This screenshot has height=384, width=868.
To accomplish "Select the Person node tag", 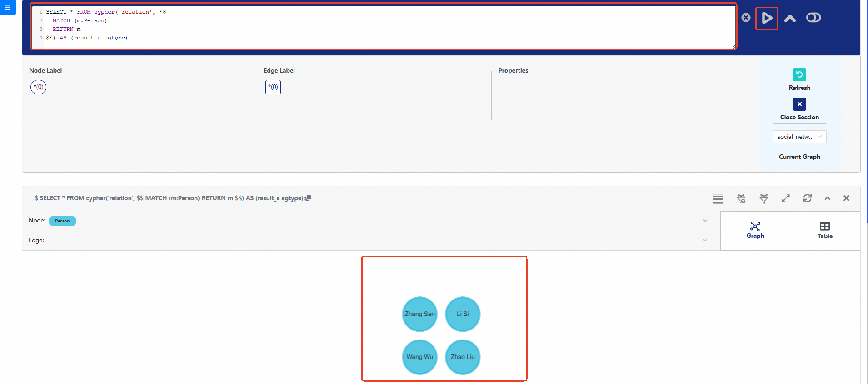I will [x=62, y=221].
